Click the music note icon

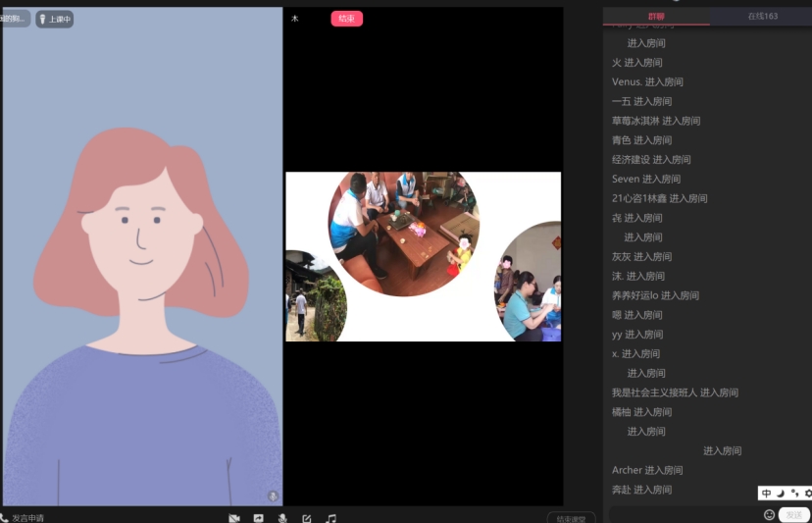(x=331, y=518)
